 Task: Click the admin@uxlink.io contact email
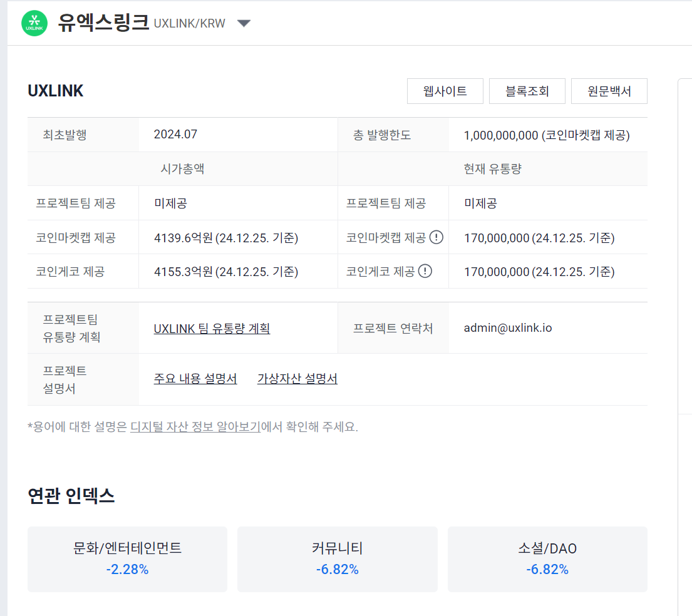point(507,328)
